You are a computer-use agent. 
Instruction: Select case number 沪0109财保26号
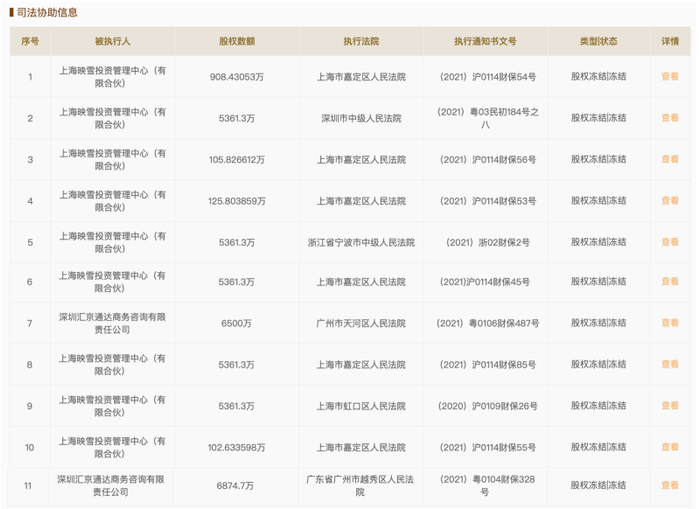[504, 406]
